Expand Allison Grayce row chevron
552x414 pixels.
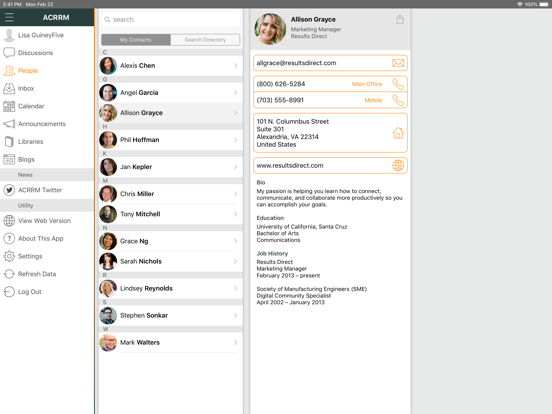pyautogui.click(x=235, y=113)
